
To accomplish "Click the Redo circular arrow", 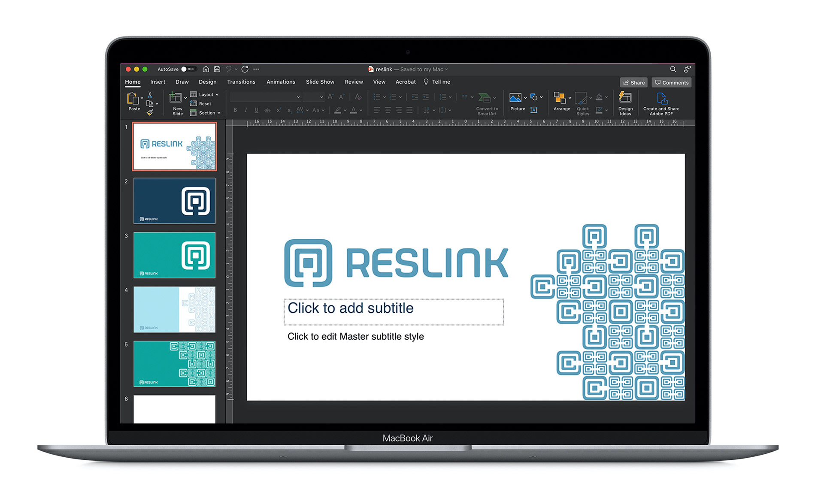I will click(245, 69).
